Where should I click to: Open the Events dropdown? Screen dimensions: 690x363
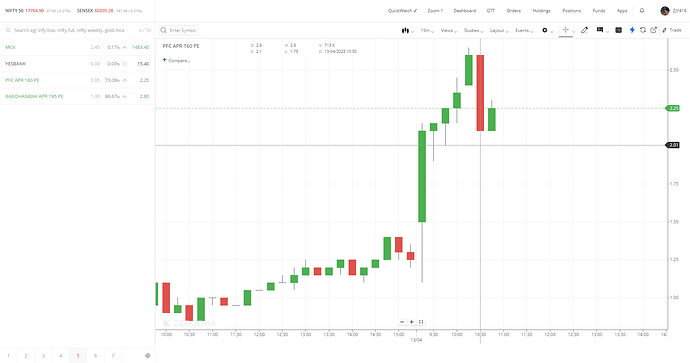coord(524,30)
